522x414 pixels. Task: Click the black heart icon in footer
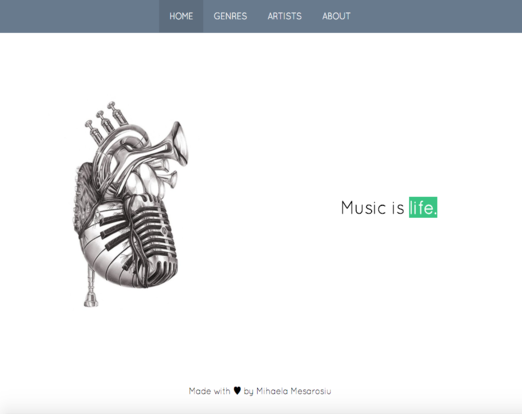click(237, 390)
